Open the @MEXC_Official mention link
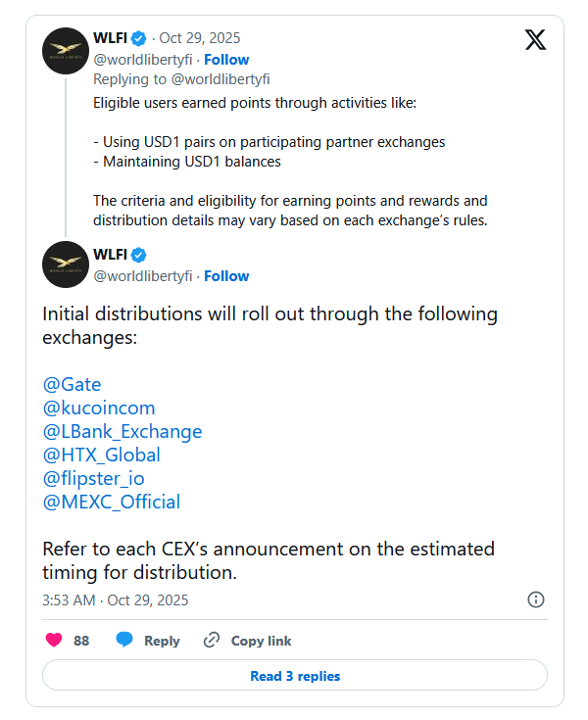The image size is (588, 720). click(112, 502)
